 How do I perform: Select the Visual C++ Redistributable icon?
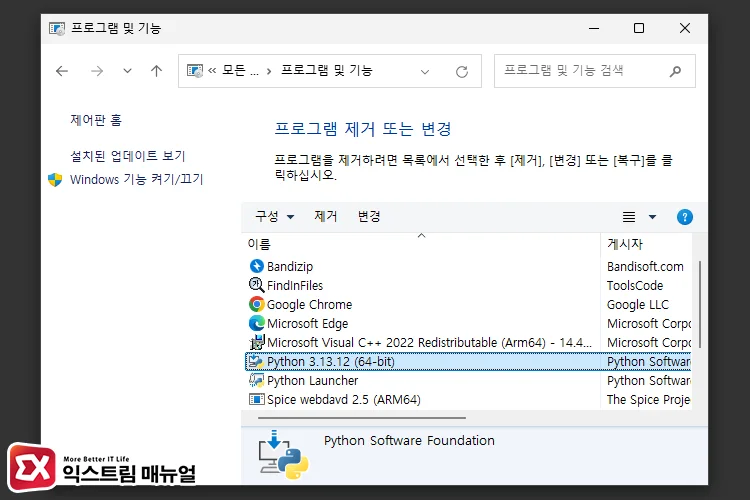(x=257, y=342)
